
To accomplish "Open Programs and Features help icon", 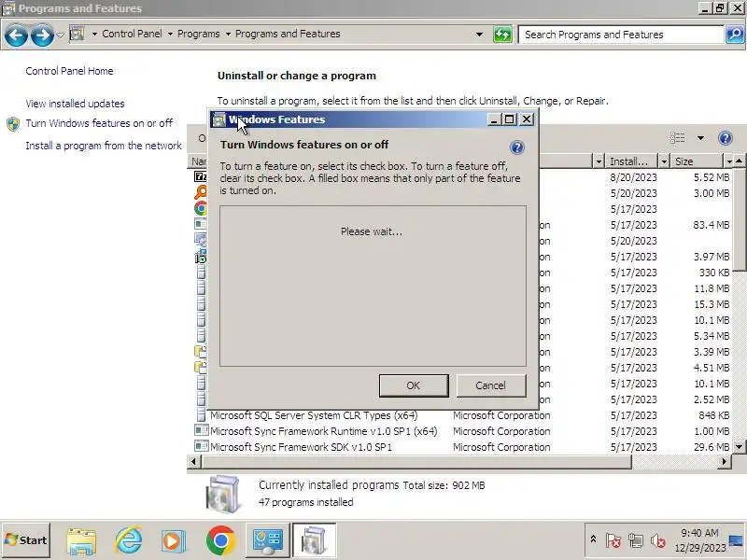I will click(726, 138).
